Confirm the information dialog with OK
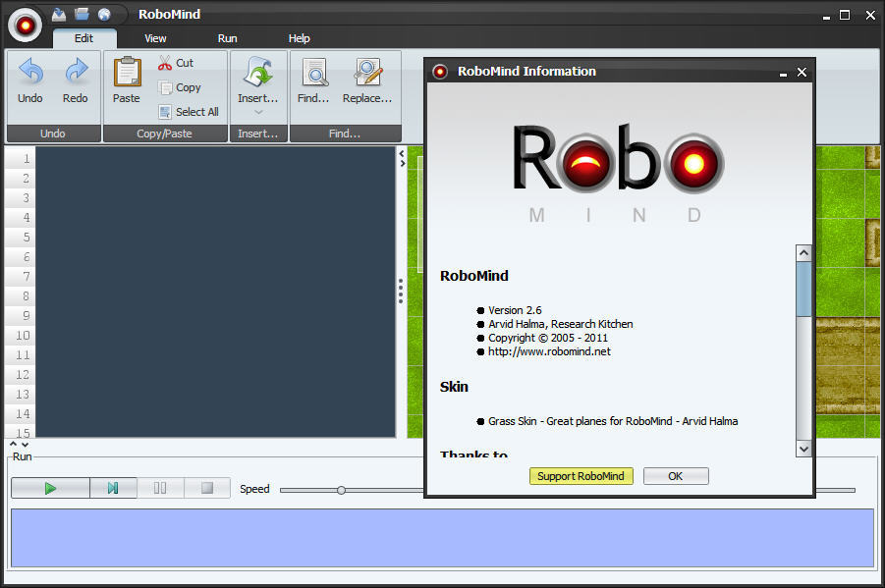 coord(676,476)
